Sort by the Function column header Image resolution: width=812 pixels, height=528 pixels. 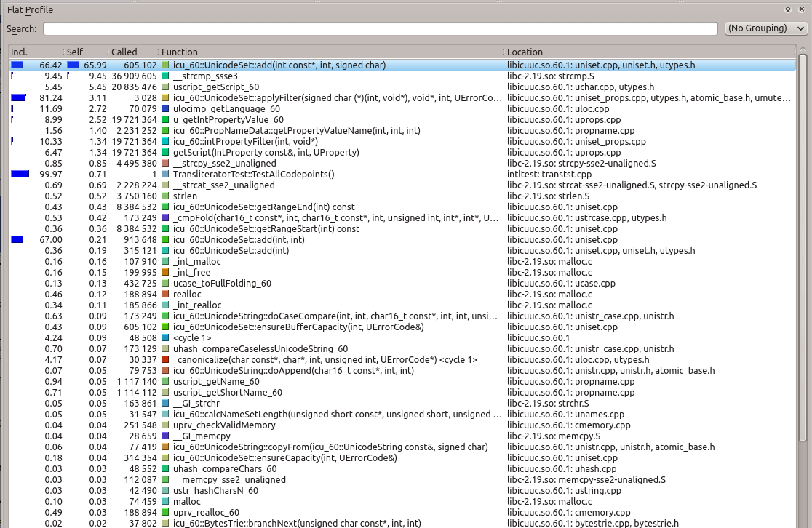tap(330, 52)
